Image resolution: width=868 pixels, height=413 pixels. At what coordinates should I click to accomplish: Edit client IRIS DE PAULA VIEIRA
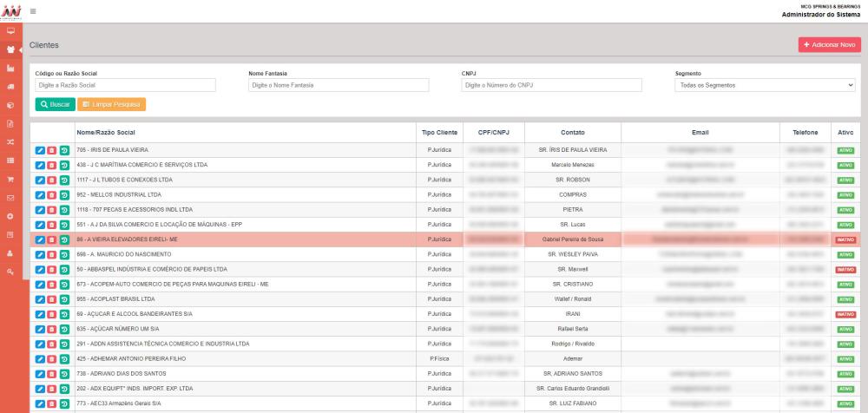[40, 150]
